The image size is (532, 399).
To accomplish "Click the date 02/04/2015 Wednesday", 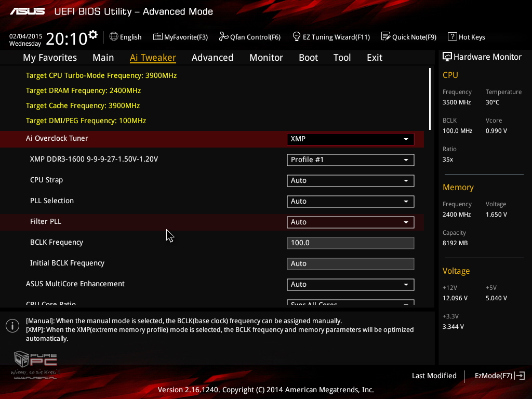I will coord(26,39).
